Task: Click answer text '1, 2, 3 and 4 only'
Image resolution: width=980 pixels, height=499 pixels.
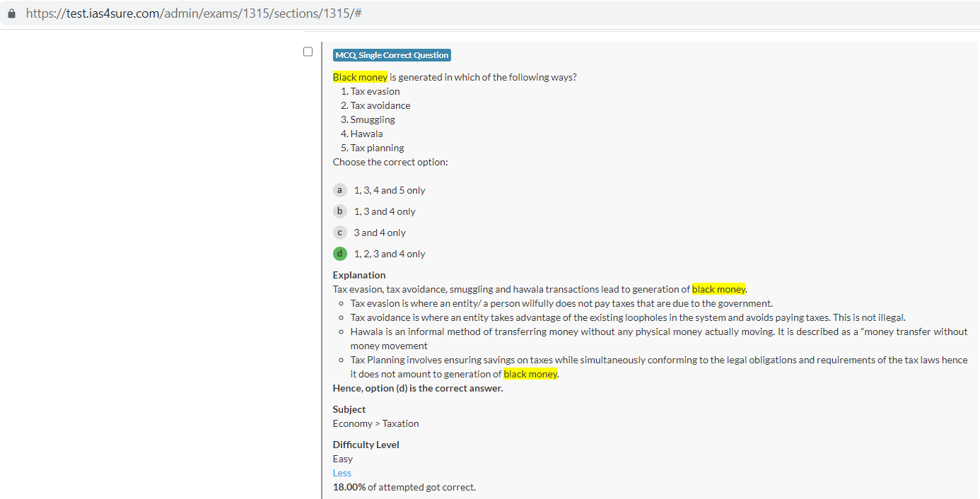Action: click(x=390, y=254)
